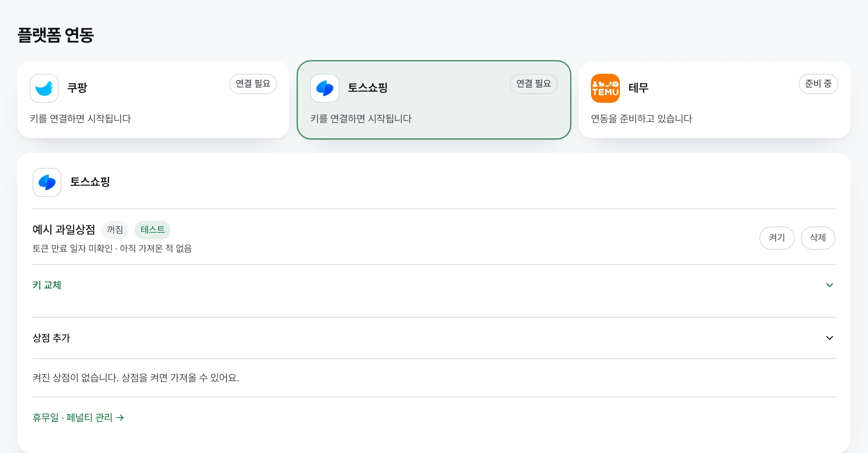The image size is (868, 453).
Task: Click 켜진 상점이 없습니다 notice text
Action: 136,378
